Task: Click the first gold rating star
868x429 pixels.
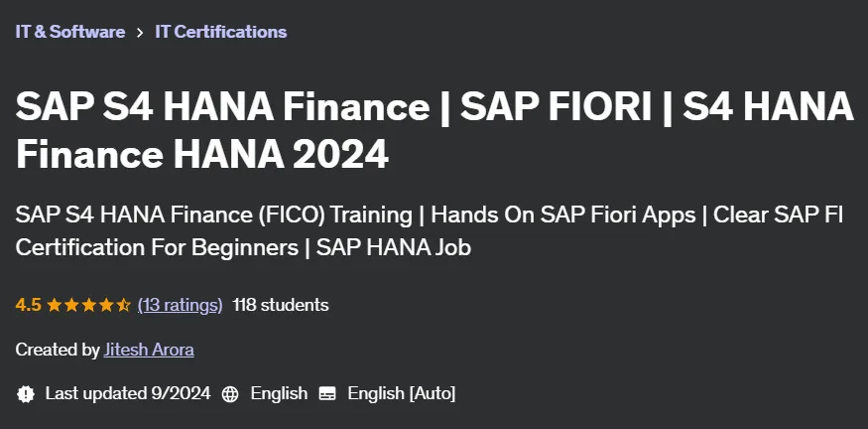Action: [x=55, y=305]
